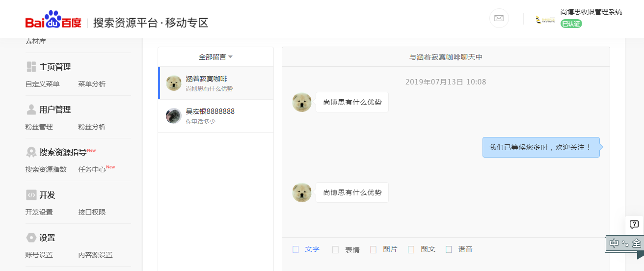The width and height of the screenshot is (644, 271).
Task: Switch reply type to 文字
Action: (312, 249)
